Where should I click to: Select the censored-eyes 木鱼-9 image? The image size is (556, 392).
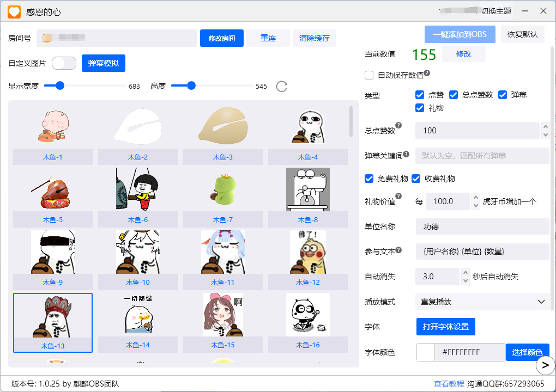(x=53, y=252)
